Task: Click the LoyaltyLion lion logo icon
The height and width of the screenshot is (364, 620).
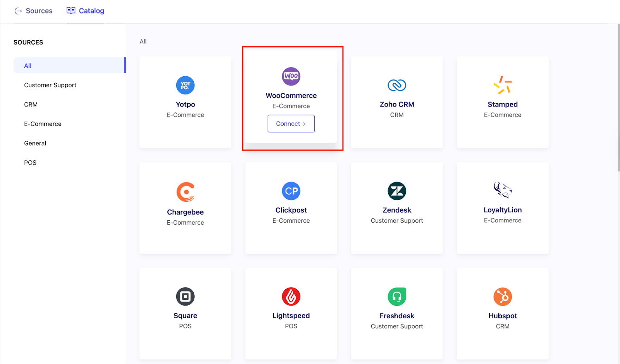Action: pyautogui.click(x=503, y=191)
